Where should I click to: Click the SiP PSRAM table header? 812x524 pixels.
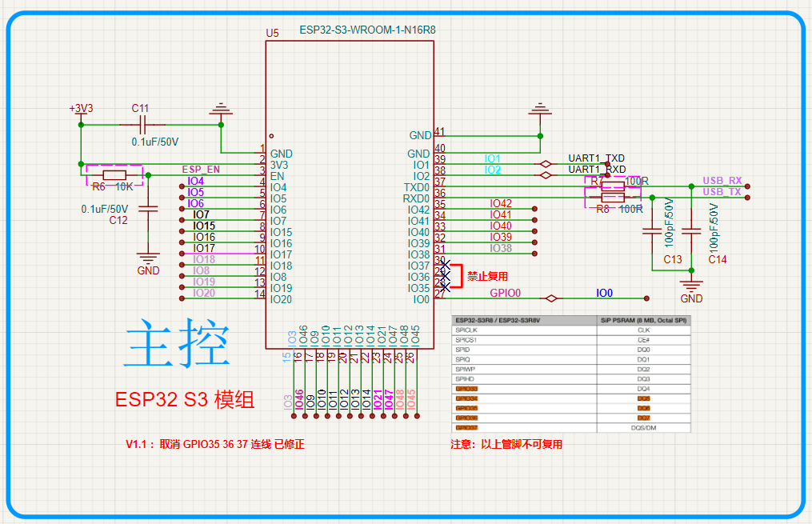pyautogui.click(x=644, y=320)
